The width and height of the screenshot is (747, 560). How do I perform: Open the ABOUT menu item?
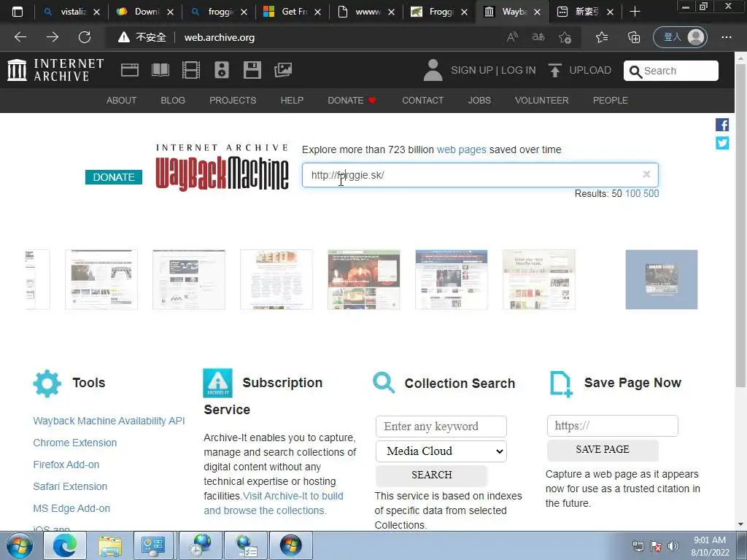click(122, 101)
